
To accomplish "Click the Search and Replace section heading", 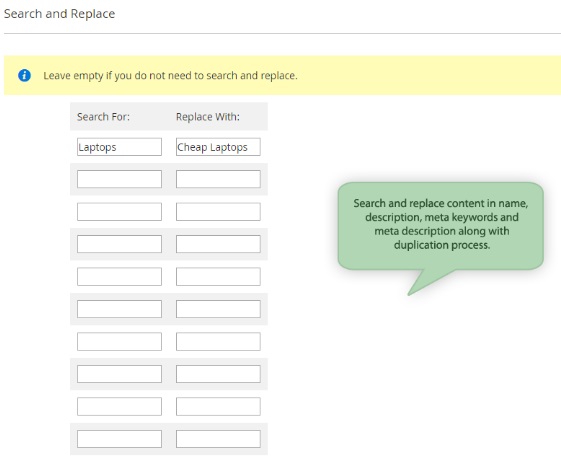I will (59, 14).
